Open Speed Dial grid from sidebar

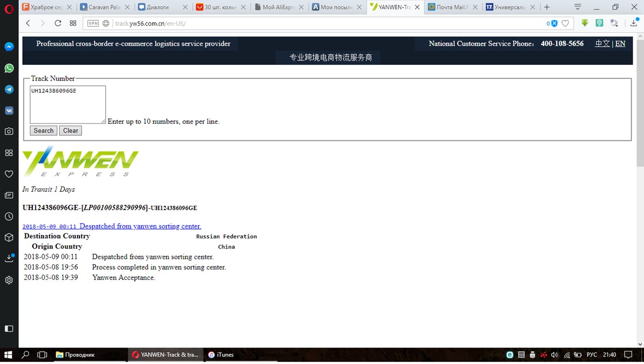(9, 153)
